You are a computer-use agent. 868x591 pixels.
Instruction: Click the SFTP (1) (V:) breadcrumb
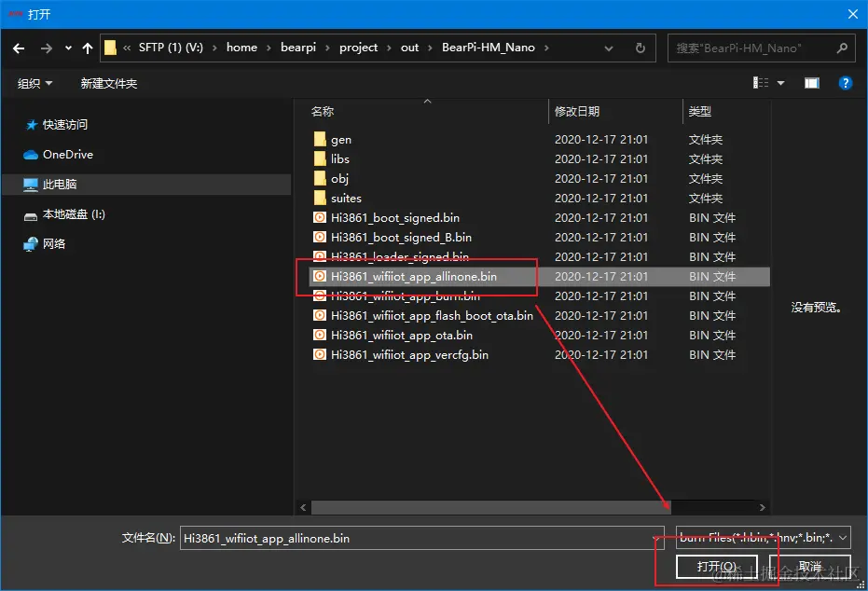(171, 48)
